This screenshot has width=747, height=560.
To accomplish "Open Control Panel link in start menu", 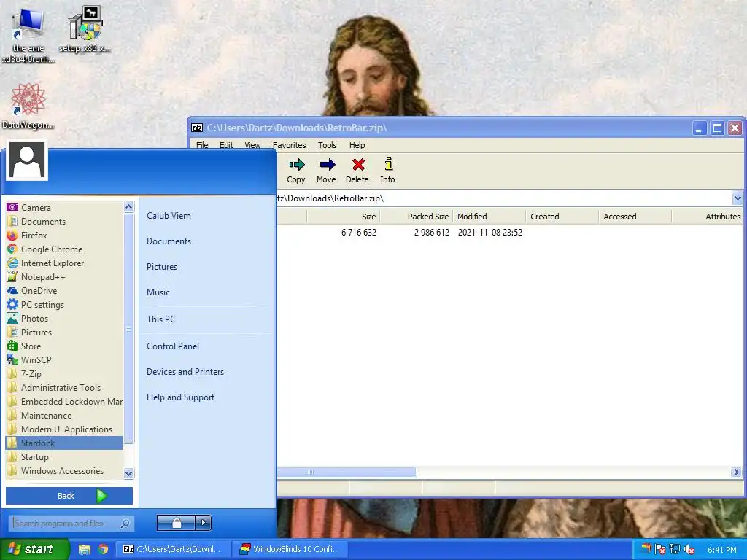I will click(173, 346).
